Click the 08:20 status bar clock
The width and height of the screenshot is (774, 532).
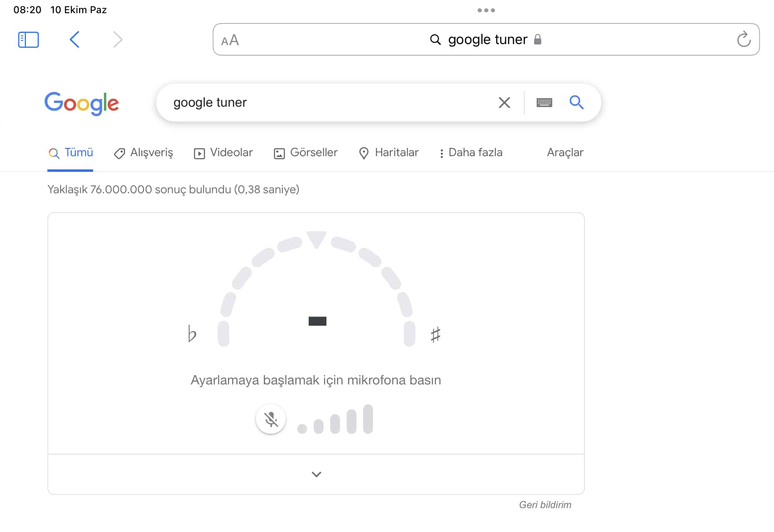click(27, 10)
